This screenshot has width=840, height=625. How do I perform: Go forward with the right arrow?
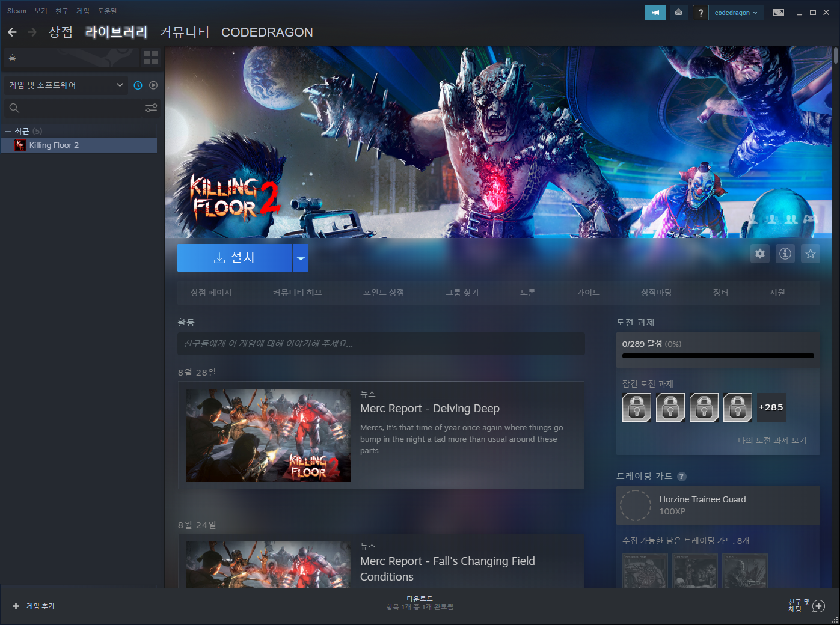pyautogui.click(x=32, y=32)
